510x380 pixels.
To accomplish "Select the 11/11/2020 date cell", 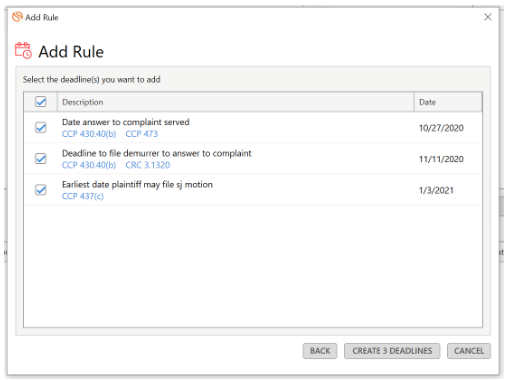I will [x=441, y=159].
